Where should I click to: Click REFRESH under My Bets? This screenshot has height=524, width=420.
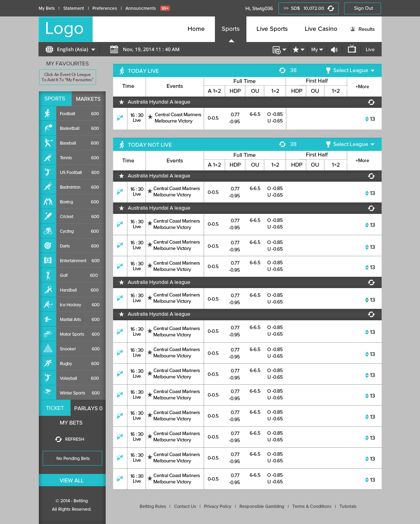click(x=70, y=439)
